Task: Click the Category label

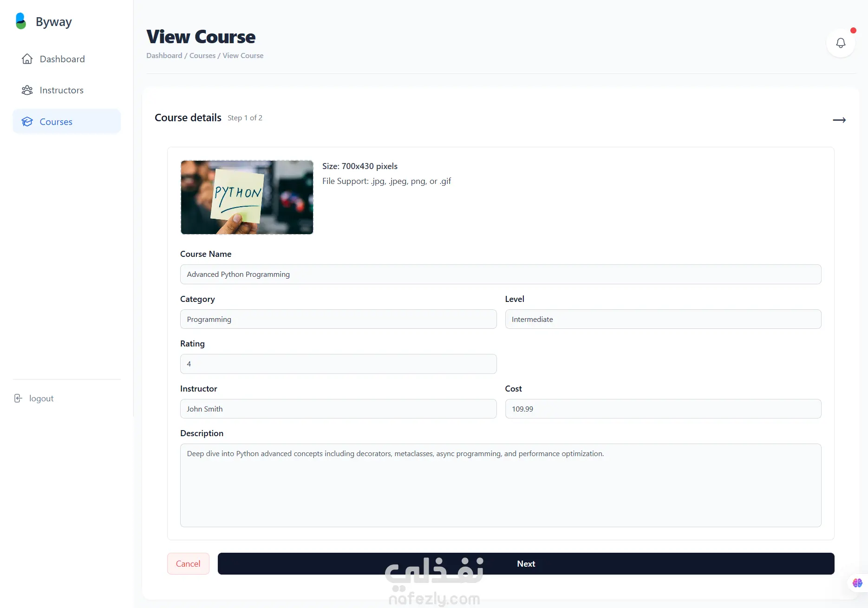Action: (197, 299)
